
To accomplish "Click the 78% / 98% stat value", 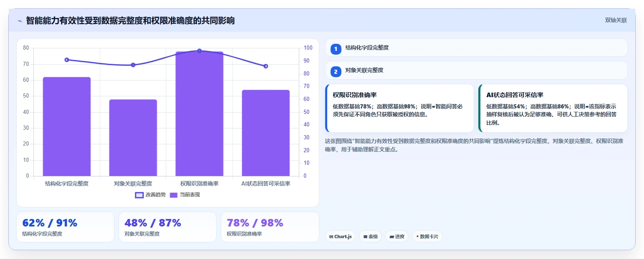I will (255, 223).
